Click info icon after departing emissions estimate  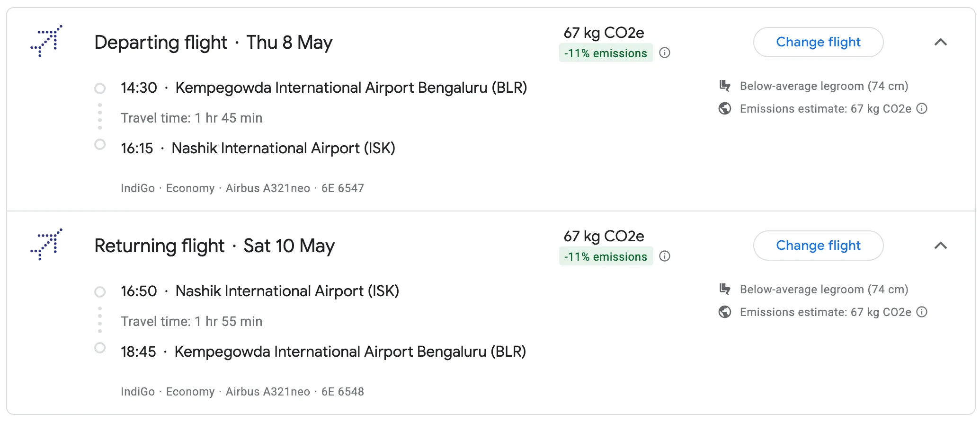pyautogui.click(x=922, y=109)
